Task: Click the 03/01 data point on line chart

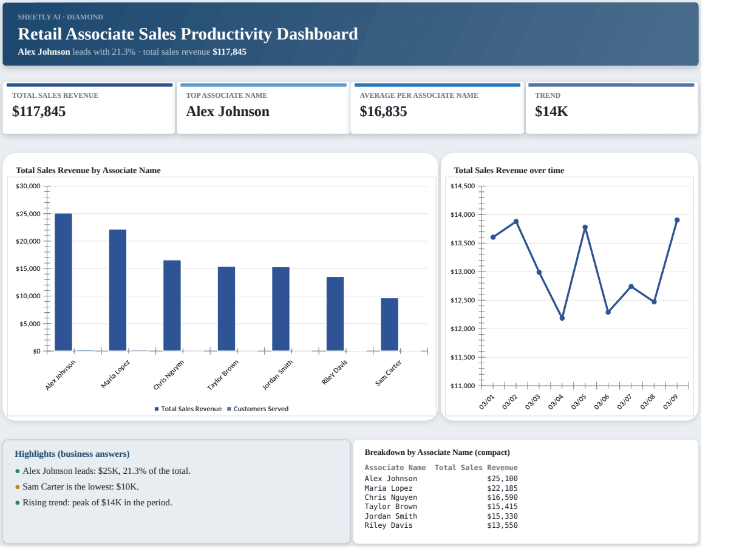Action: click(x=493, y=237)
